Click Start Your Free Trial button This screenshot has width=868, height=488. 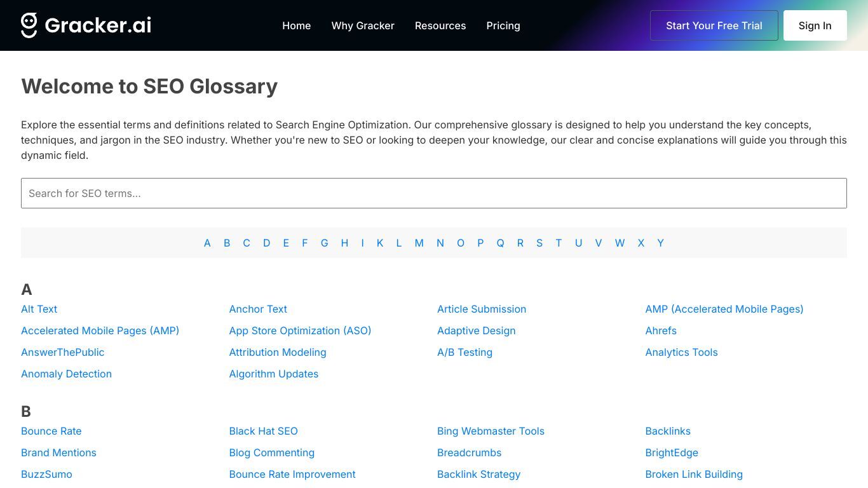(x=714, y=25)
